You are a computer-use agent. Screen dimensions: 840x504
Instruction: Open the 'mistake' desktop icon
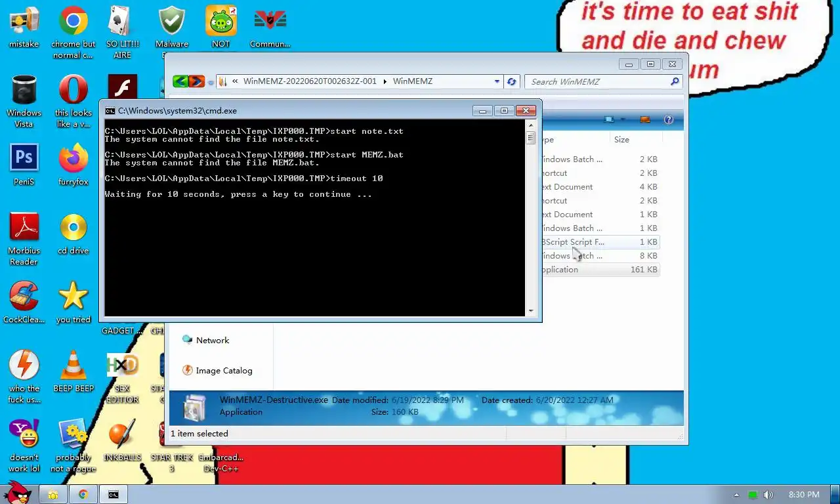24,28
